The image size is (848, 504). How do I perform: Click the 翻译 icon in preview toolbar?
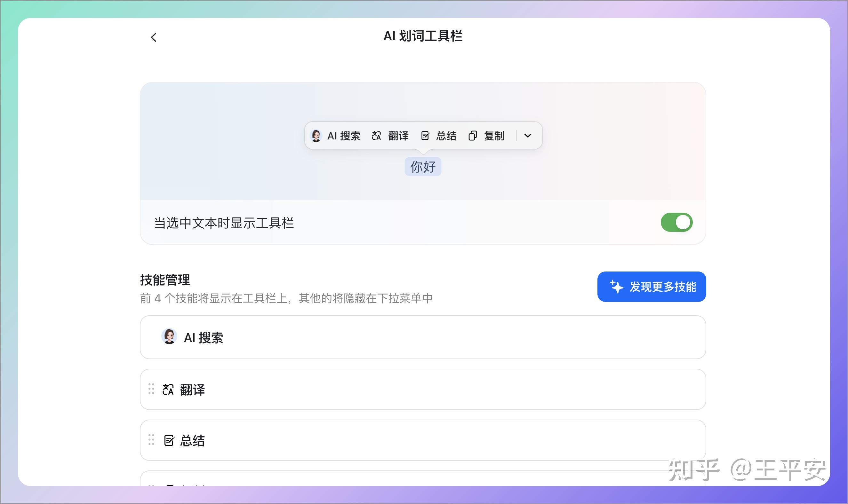(376, 136)
